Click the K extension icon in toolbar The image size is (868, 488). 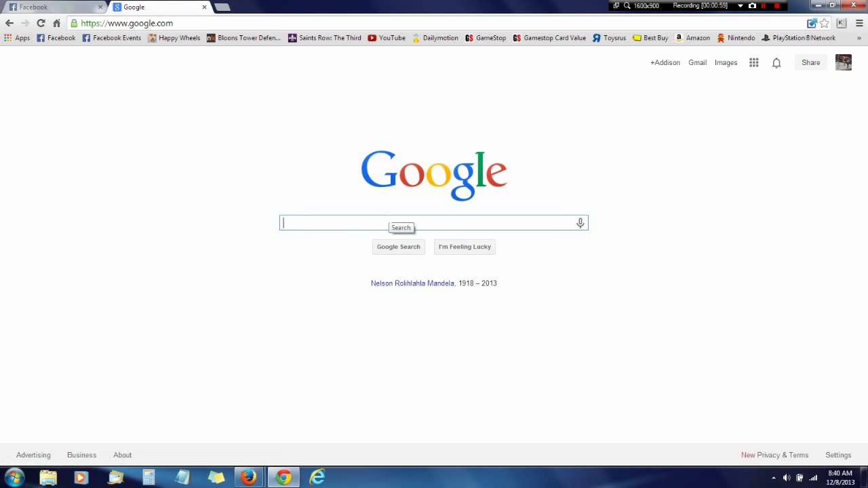(842, 23)
